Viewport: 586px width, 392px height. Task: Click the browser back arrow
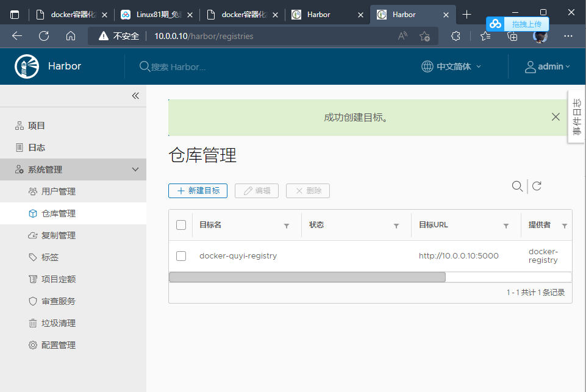pyautogui.click(x=17, y=36)
